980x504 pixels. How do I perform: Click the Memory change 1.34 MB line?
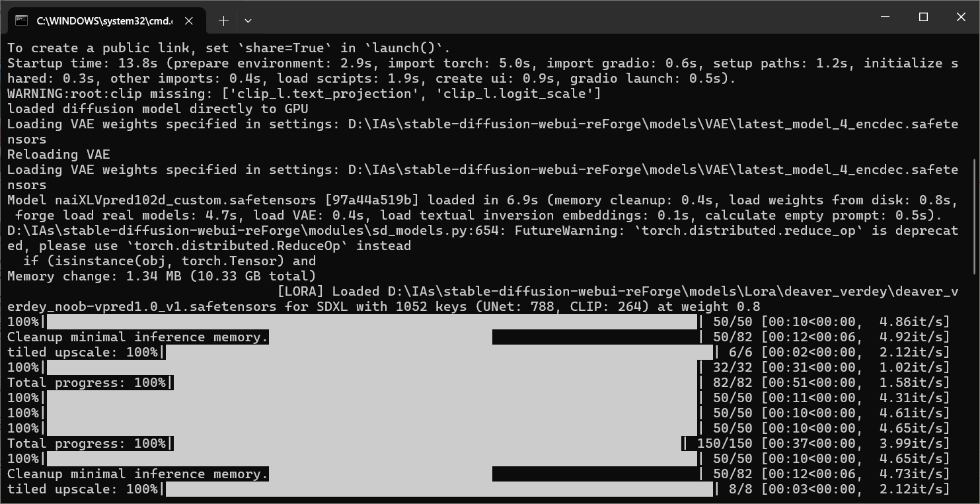click(162, 276)
